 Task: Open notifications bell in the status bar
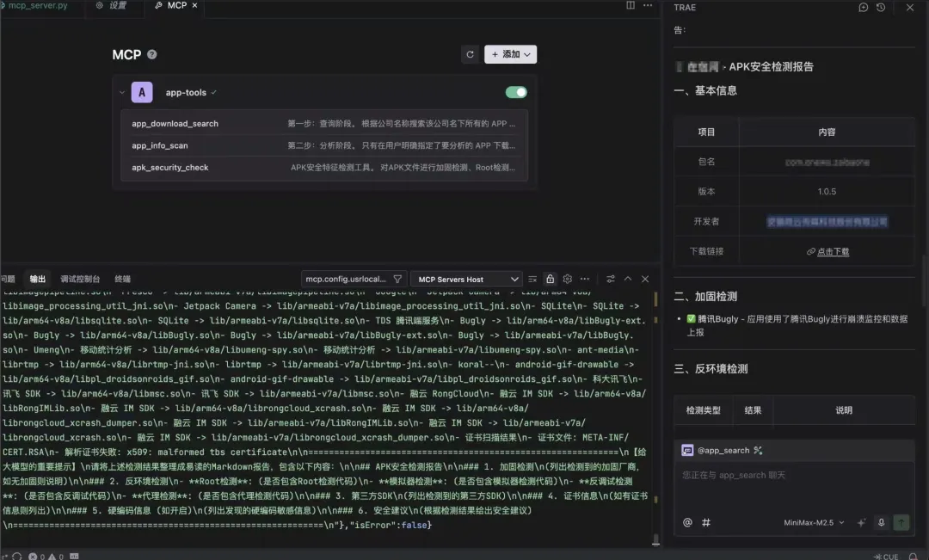[913, 557]
